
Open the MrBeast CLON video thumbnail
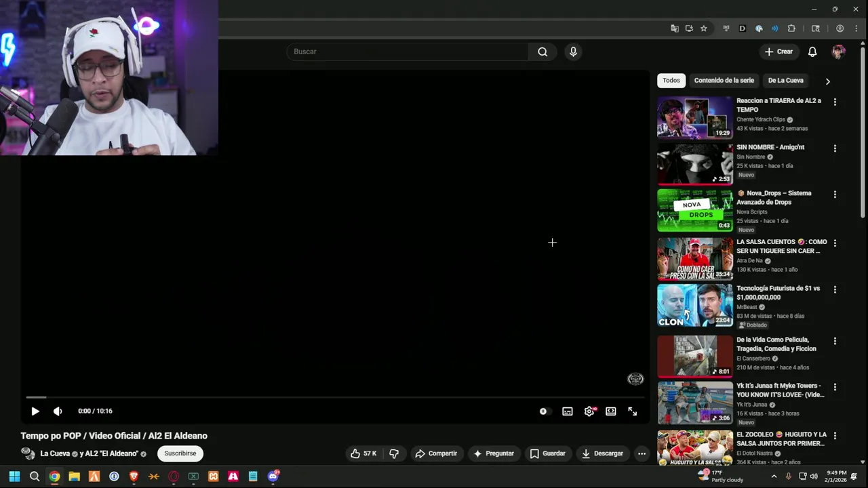click(x=695, y=305)
